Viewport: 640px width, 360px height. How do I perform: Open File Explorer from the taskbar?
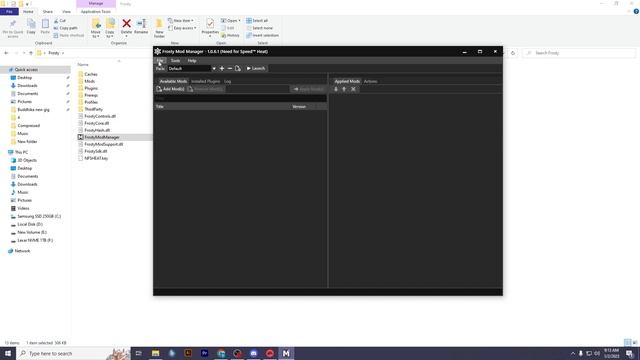156,353
